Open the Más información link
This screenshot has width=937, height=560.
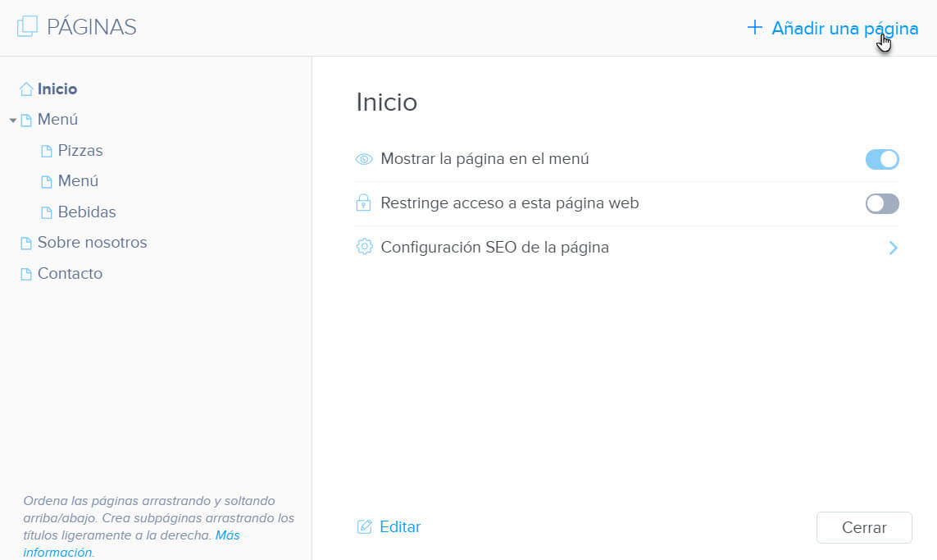point(227,535)
